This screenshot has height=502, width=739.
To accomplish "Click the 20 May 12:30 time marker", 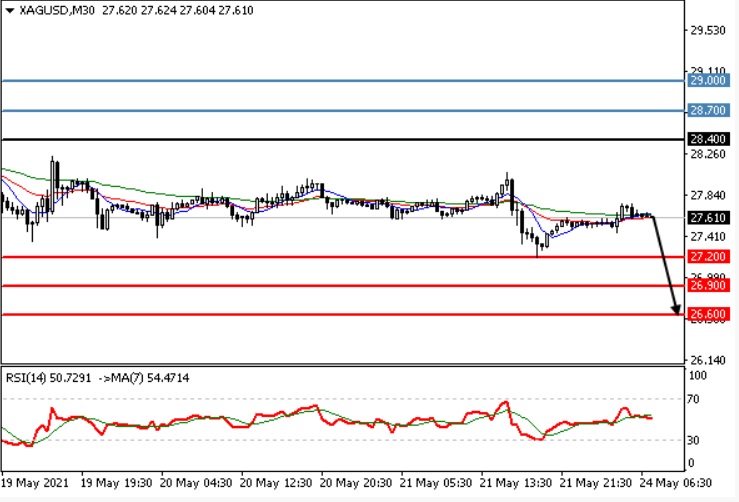I will (272, 480).
